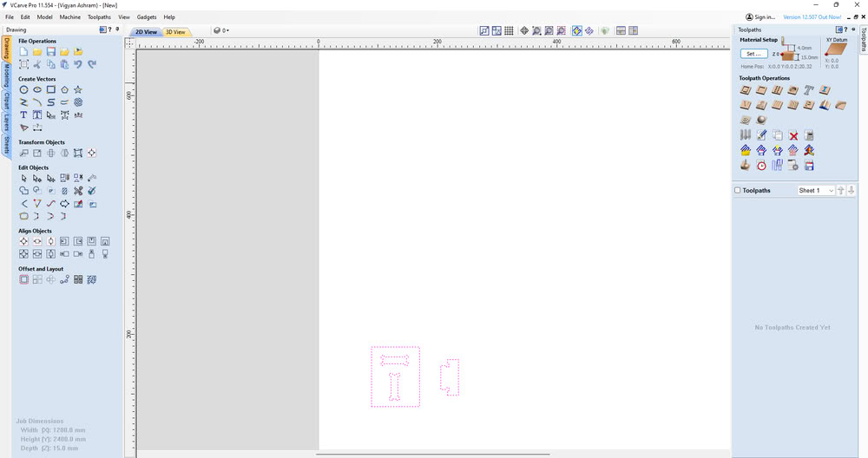Open the V-Carve Toolpath operation
The image size is (868, 458).
point(746,105)
